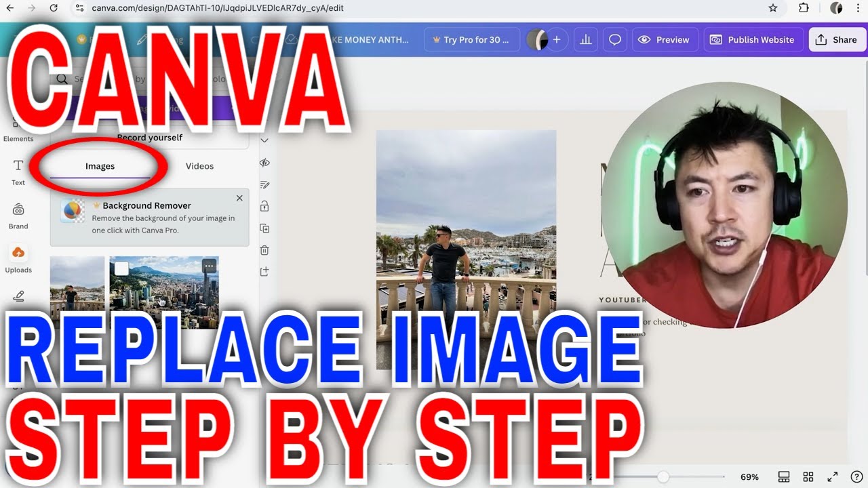Select the man photo on the canvas

tap(466, 249)
